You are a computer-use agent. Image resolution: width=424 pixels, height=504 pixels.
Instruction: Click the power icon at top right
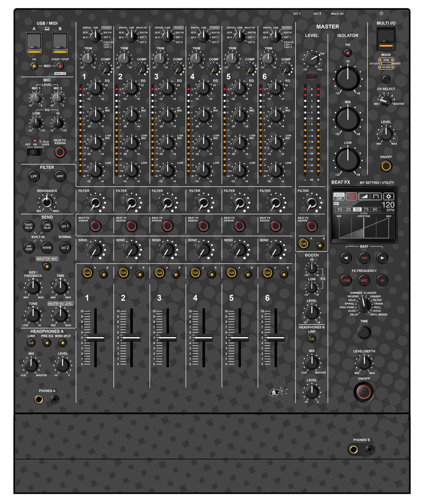click(x=381, y=14)
